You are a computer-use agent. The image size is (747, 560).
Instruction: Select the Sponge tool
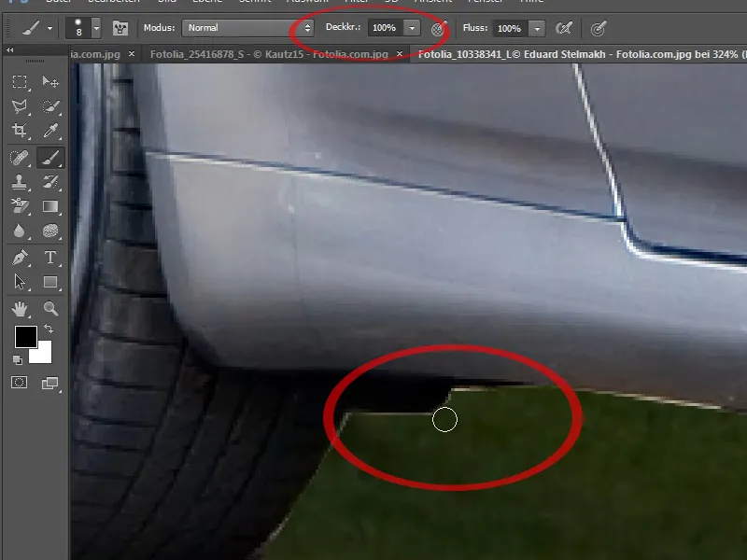click(50, 231)
